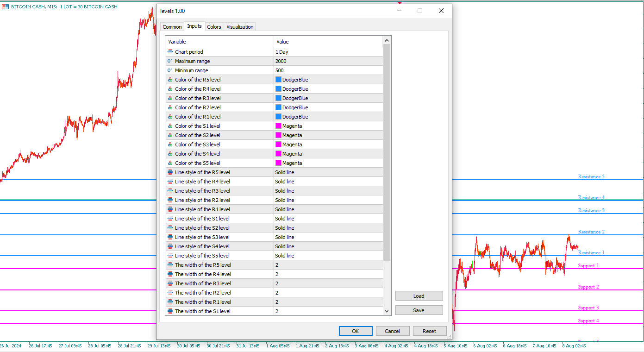Click the Maximum range integer icon
This screenshot has height=352, width=644.
[170, 61]
